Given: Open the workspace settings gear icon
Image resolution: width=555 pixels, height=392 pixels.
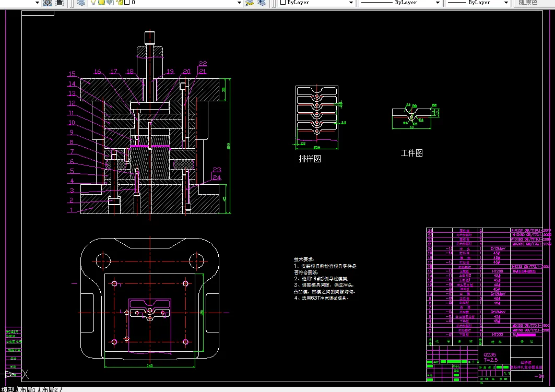Looking at the screenshot, I should coord(48,3).
